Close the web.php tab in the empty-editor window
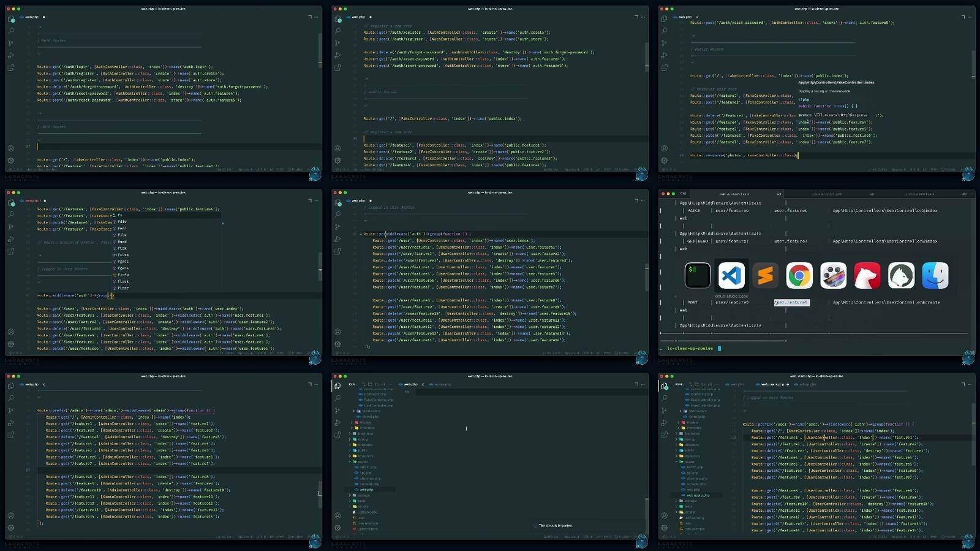This screenshot has width=980, height=551. coord(423,384)
